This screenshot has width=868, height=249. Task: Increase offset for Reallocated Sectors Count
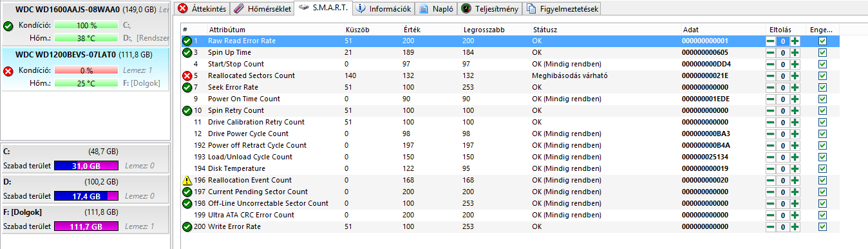coord(795,75)
